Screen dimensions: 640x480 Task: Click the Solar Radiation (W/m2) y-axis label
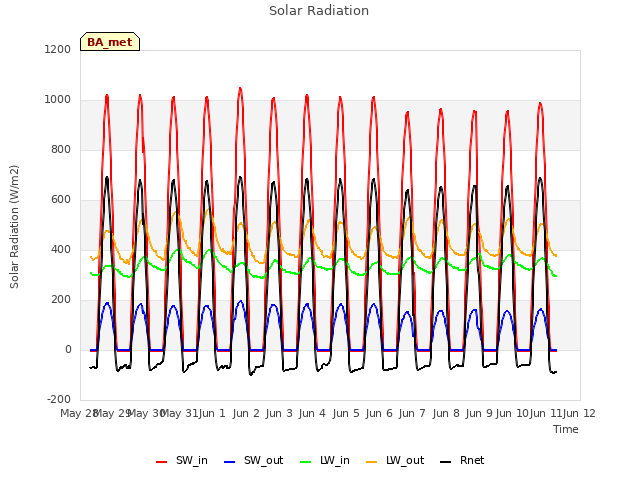[14, 227]
